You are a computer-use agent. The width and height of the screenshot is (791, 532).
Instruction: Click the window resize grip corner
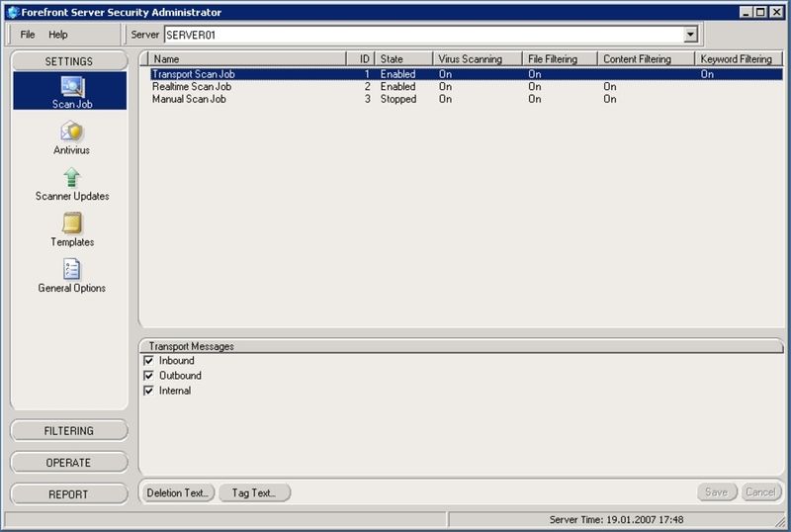(x=780, y=520)
